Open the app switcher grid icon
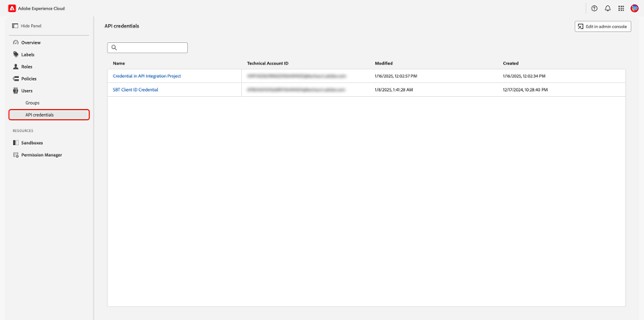This screenshot has height=320, width=644. (621, 9)
